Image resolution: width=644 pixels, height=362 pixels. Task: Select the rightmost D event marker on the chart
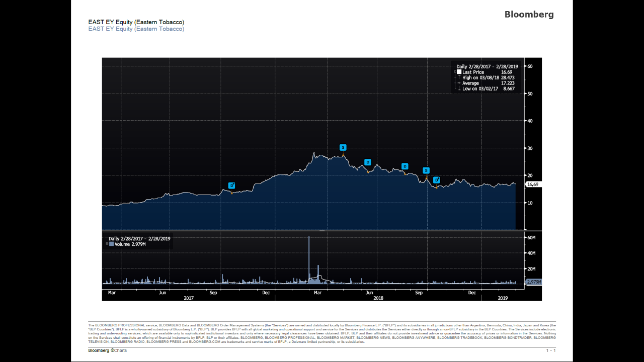pos(437,179)
